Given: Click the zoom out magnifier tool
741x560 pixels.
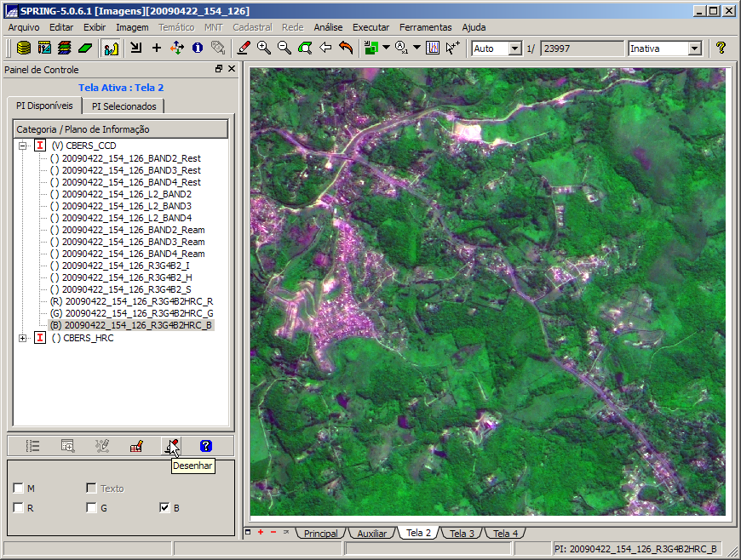Looking at the screenshot, I should pyautogui.click(x=284, y=49).
